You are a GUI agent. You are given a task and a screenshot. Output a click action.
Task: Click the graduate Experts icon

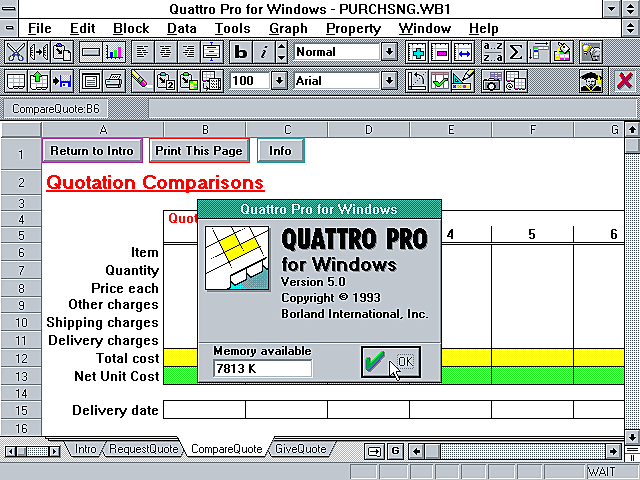pos(591,81)
